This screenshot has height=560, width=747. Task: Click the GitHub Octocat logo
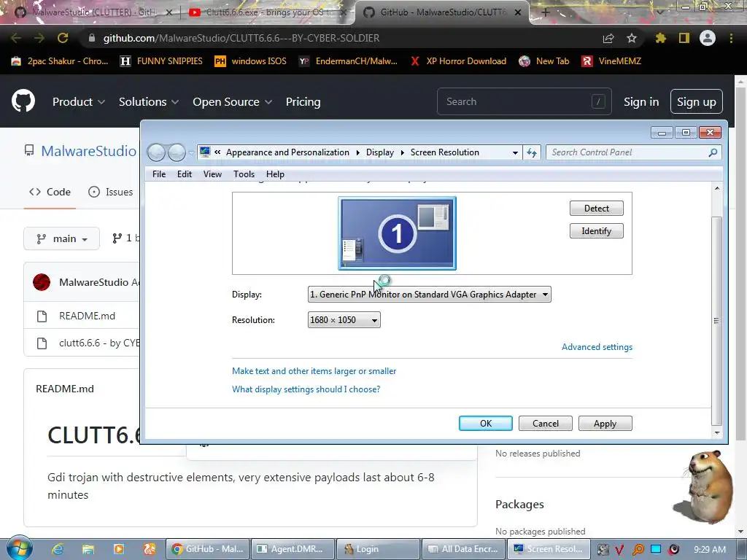23,101
